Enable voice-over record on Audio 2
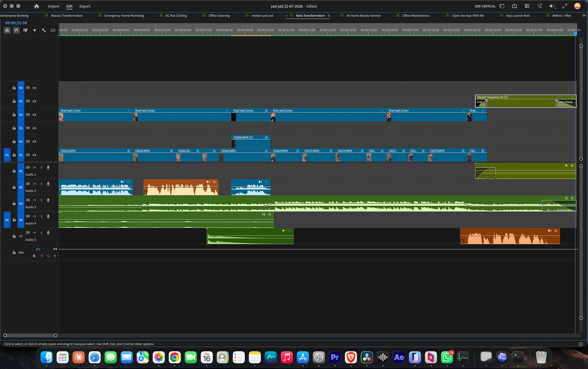The width and height of the screenshot is (588, 369). click(48, 184)
